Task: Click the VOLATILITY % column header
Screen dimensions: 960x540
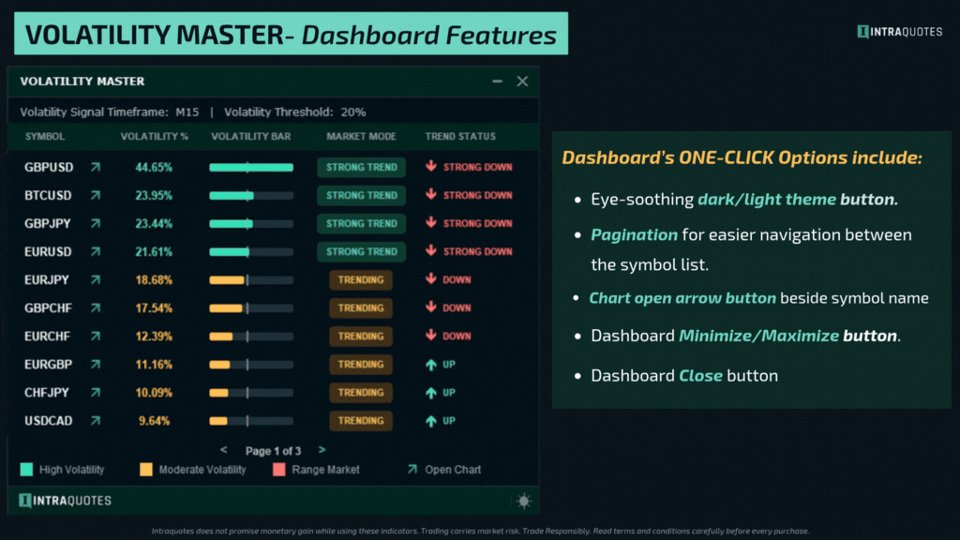Action: pos(154,136)
